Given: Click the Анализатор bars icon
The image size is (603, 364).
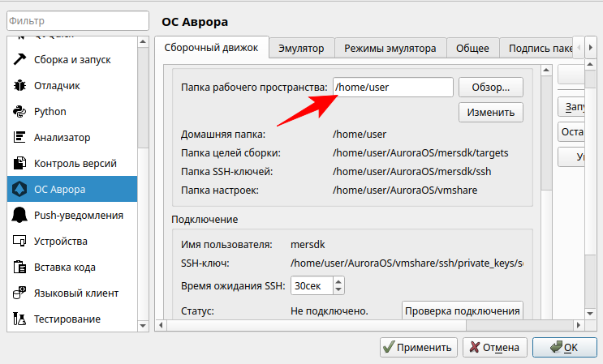Looking at the screenshot, I should click(19, 137).
